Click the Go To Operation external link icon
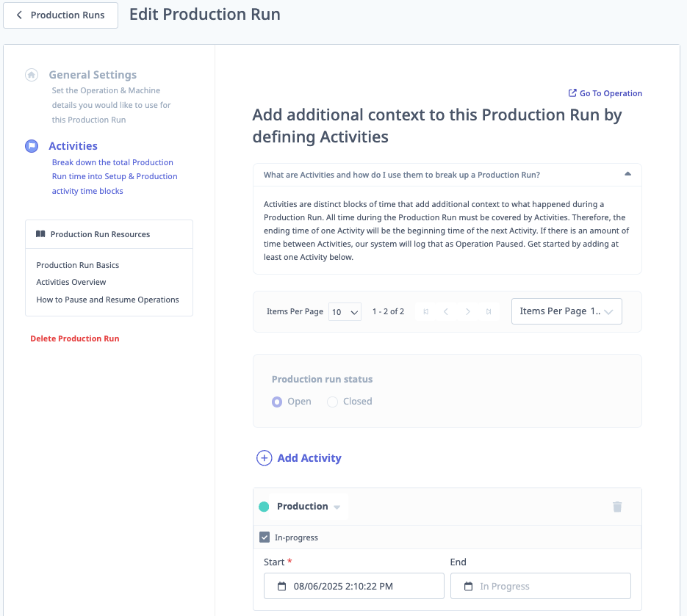 click(x=572, y=93)
